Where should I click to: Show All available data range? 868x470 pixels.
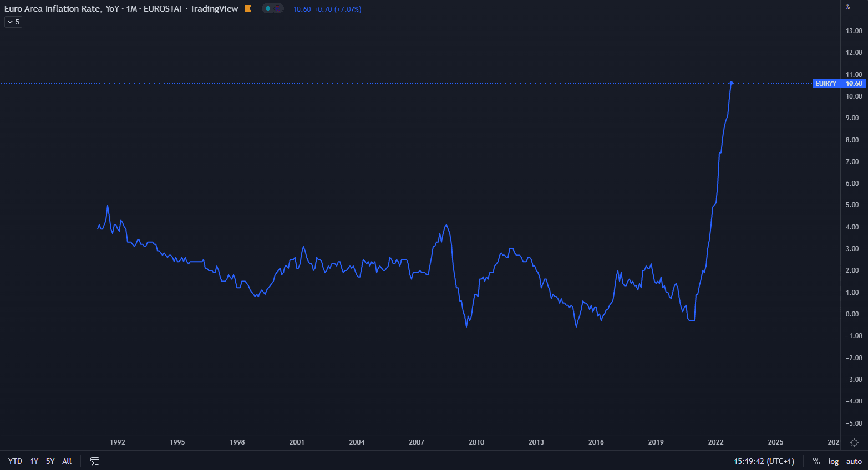coord(67,461)
